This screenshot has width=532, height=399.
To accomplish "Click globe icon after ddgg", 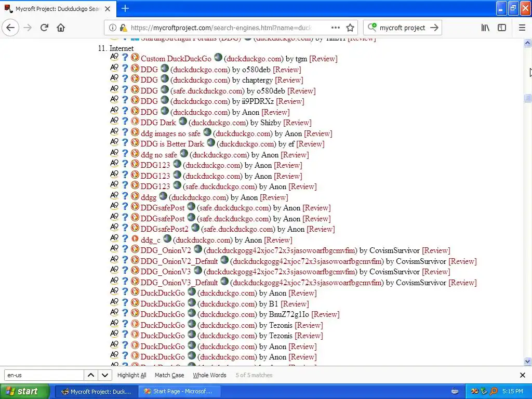I will click(163, 196).
